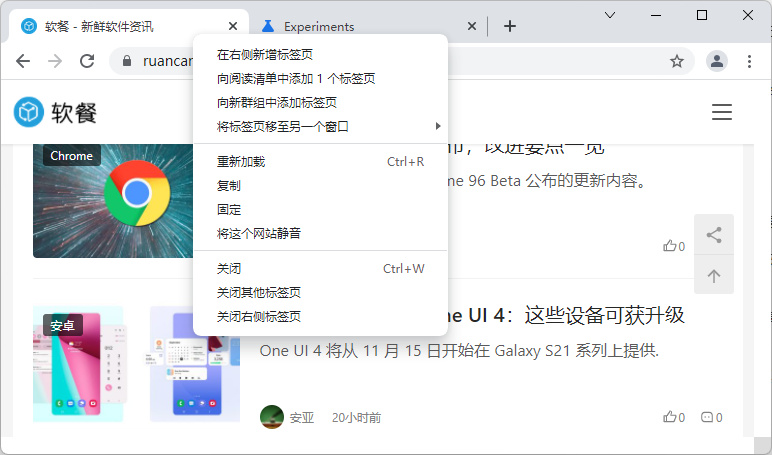Viewport: 772px width, 455px height.
Task: Open the One UI 4 article headline
Action: coord(565,315)
